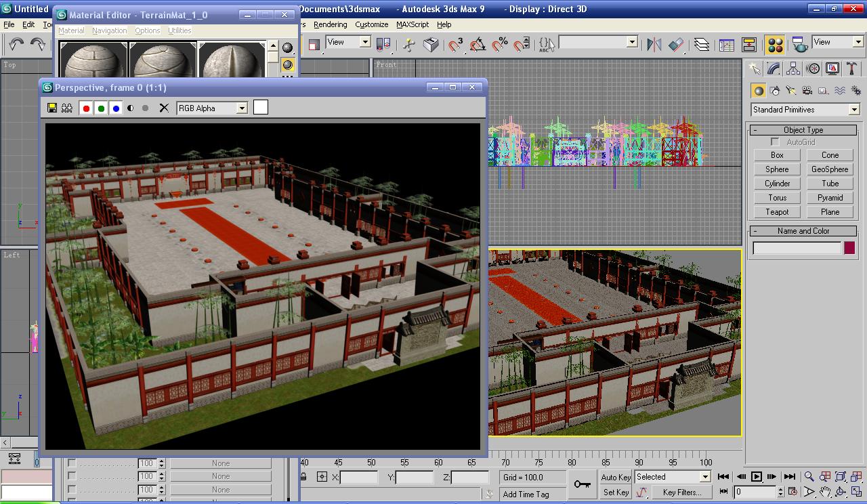Image resolution: width=867 pixels, height=504 pixels.
Task: Select the Select and Manipulate tool
Action: [x=408, y=45]
